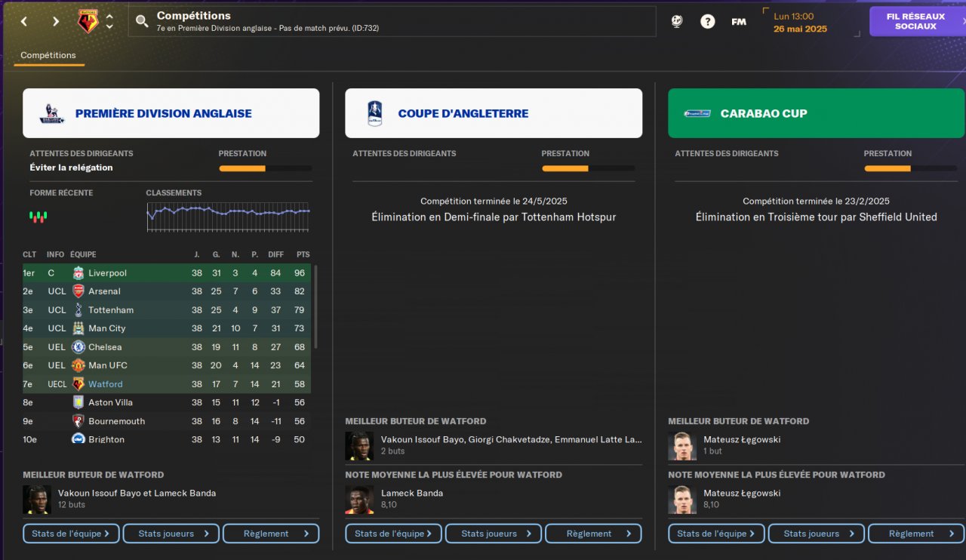
Task: Open the Première Division Anglaise header
Action: 171,113
